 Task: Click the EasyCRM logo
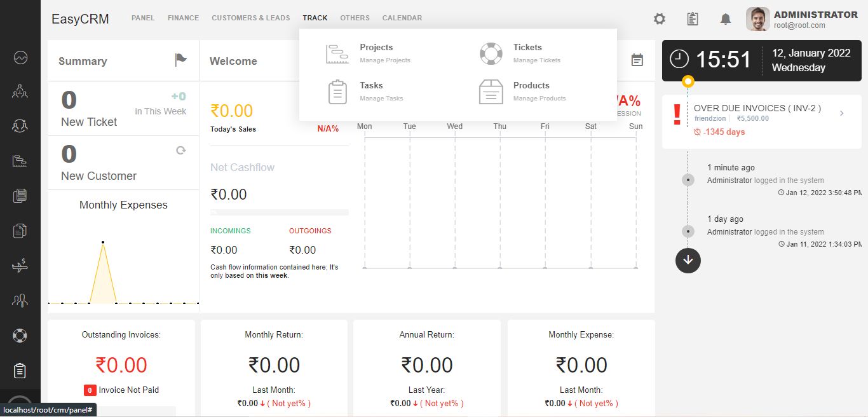(80, 19)
